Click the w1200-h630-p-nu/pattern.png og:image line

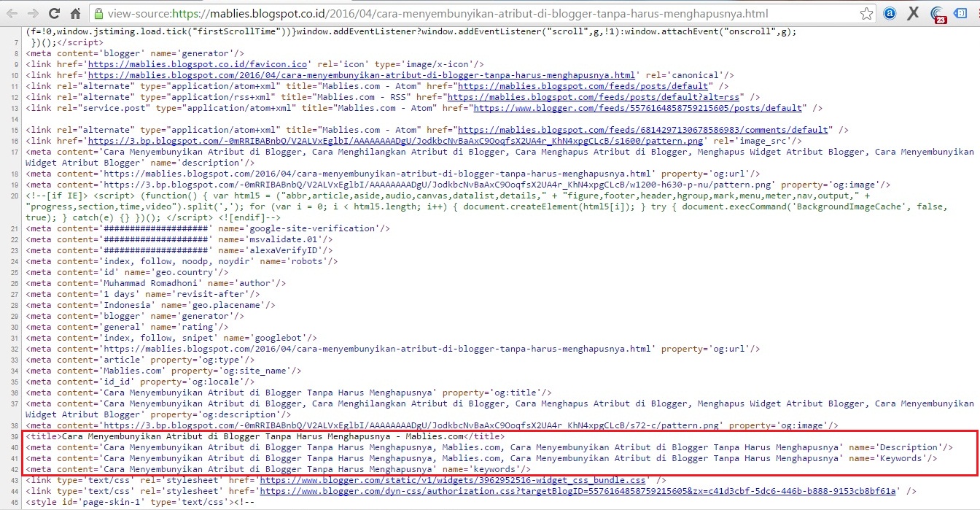coord(458,185)
